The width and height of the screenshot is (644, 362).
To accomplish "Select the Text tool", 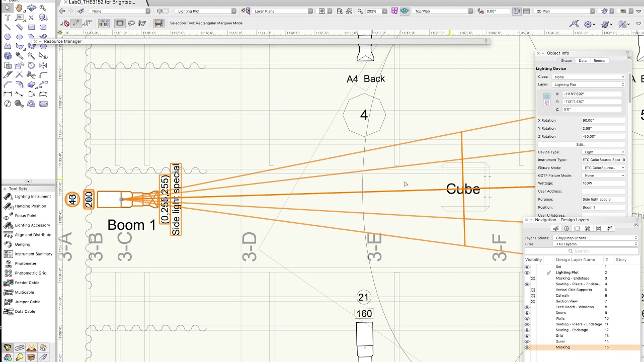I will 8,18.
